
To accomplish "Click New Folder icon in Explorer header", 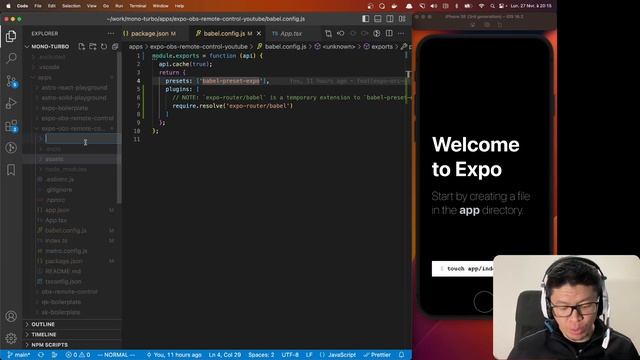I will 93,47.
